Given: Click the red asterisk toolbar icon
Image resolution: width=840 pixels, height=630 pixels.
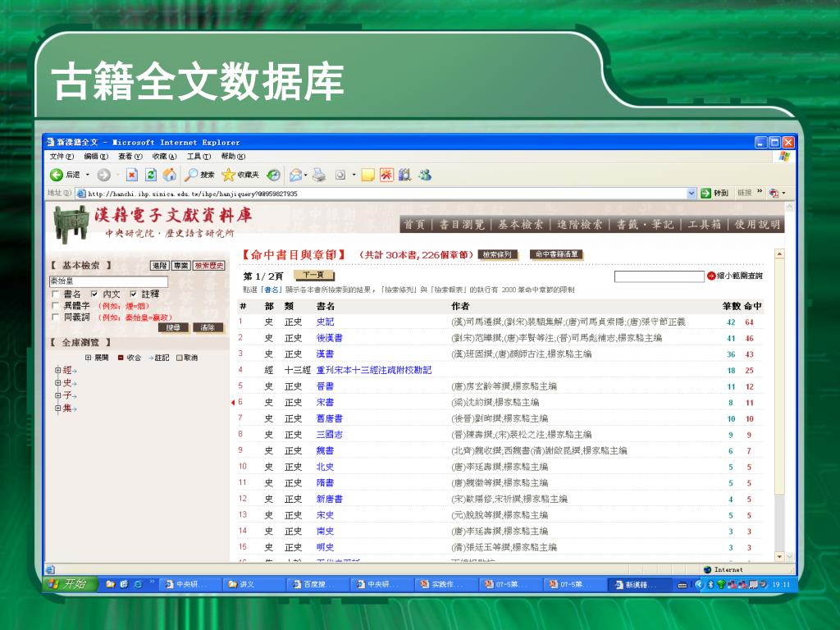Looking at the screenshot, I should coord(386,175).
